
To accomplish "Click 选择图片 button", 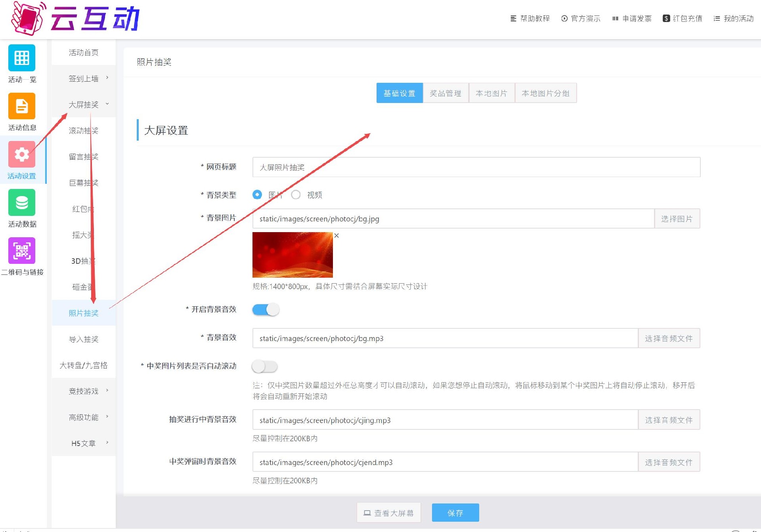I will [677, 219].
